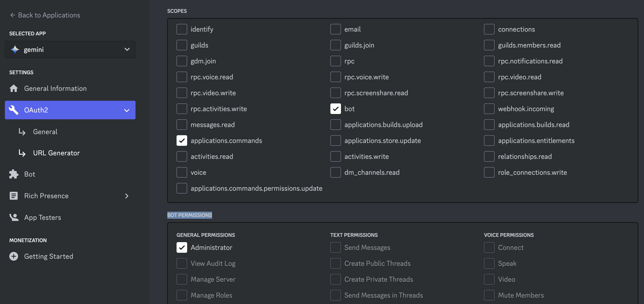This screenshot has height=304, width=644.
Task: Go Back to Applications
Action: 49,15
